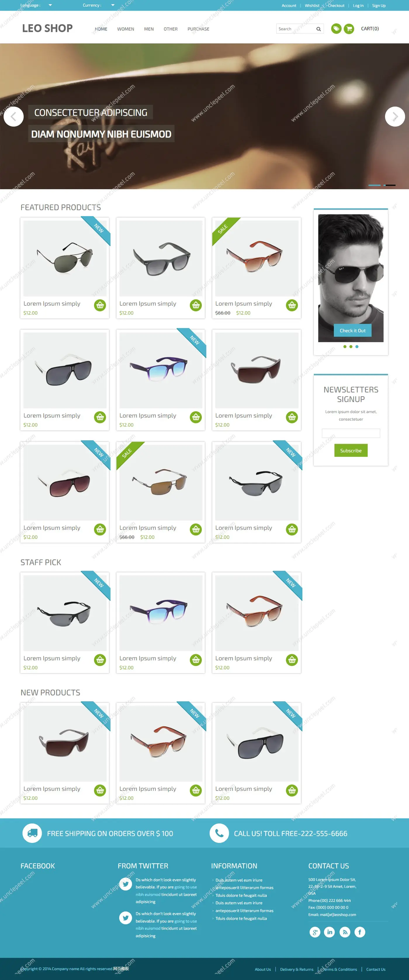Select the third dot in sidebar carousel

click(x=357, y=346)
